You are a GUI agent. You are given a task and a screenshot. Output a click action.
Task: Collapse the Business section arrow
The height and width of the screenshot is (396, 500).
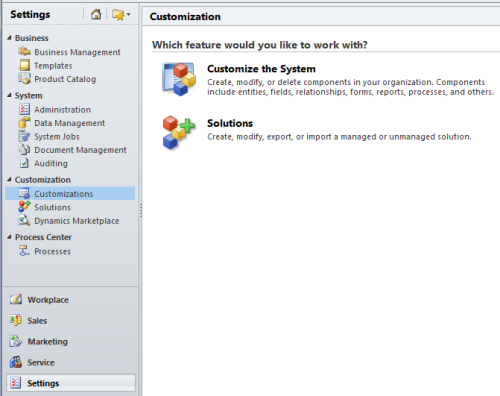9,38
